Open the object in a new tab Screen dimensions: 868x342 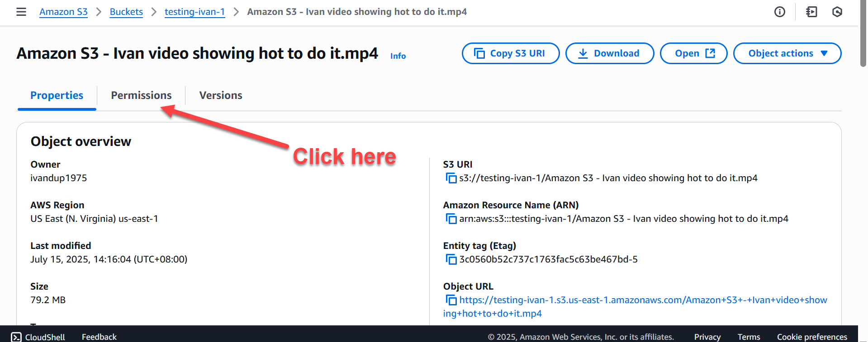693,53
